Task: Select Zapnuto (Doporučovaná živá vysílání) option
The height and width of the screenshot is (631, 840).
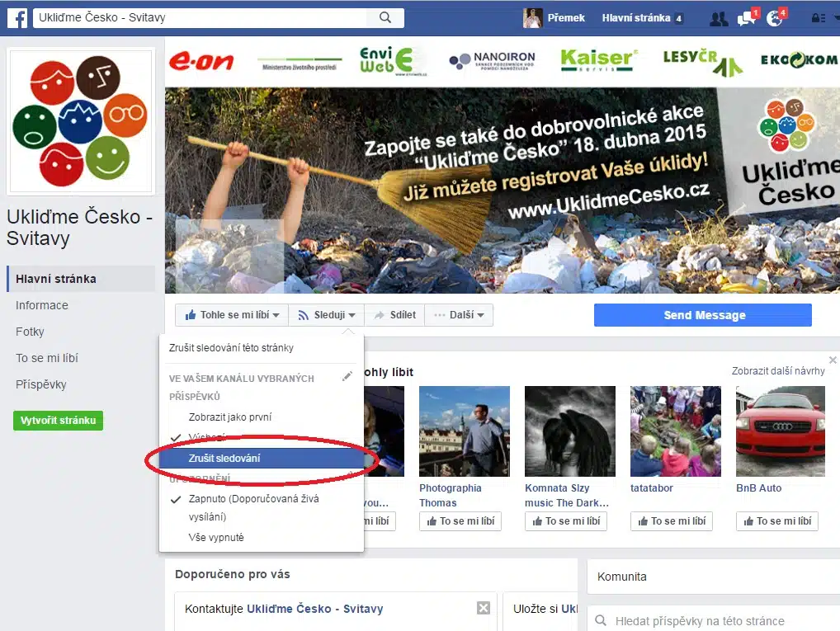Action: click(253, 508)
